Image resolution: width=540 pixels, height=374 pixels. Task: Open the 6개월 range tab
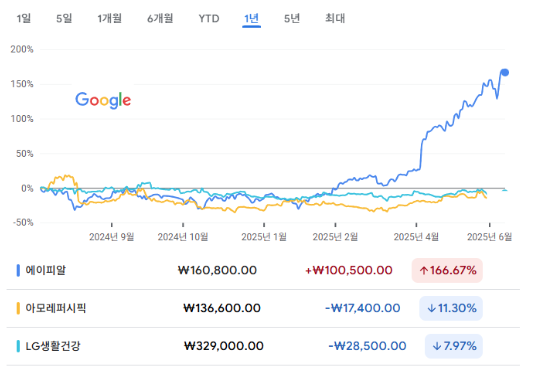pyautogui.click(x=160, y=18)
